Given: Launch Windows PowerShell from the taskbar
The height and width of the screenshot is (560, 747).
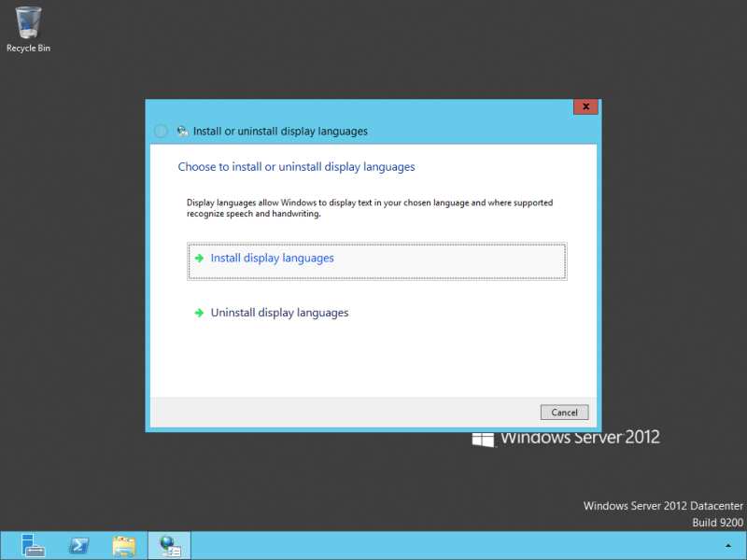Looking at the screenshot, I should pos(78,545).
